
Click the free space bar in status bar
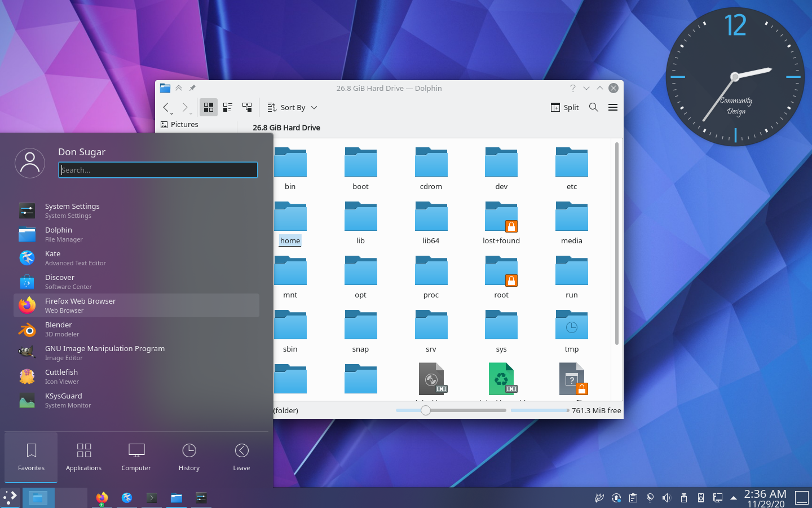540,410
